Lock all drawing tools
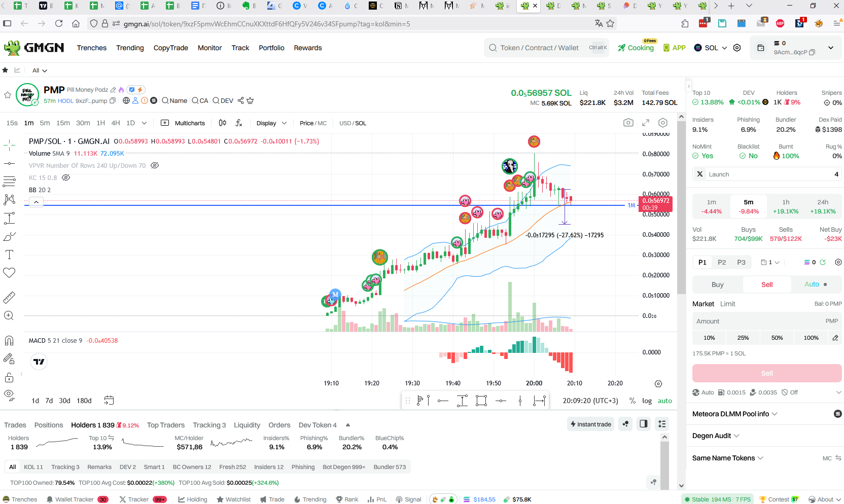Screen dimensions: 844x504 9,377
